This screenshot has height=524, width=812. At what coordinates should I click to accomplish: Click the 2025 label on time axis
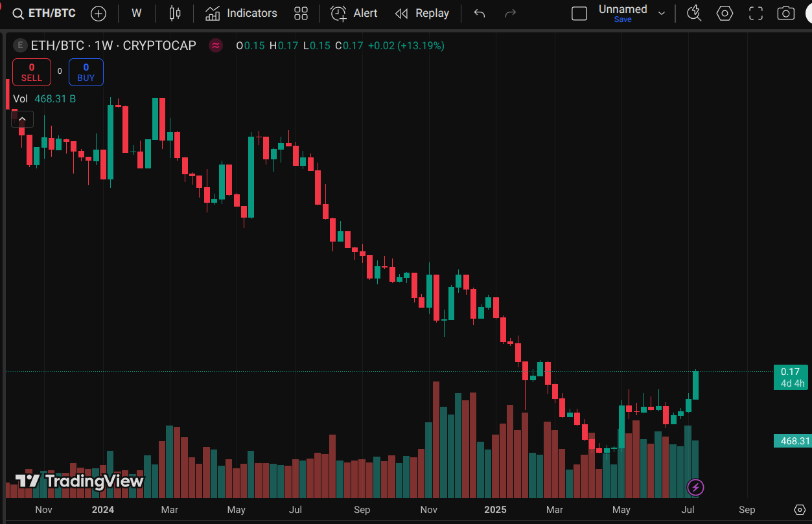point(496,510)
